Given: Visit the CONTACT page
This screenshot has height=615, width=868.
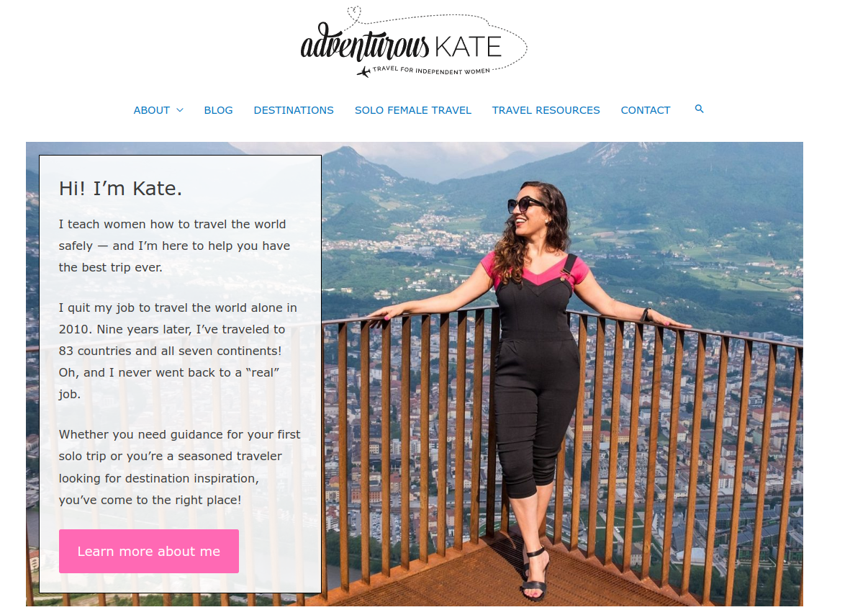Looking at the screenshot, I should click(x=646, y=110).
